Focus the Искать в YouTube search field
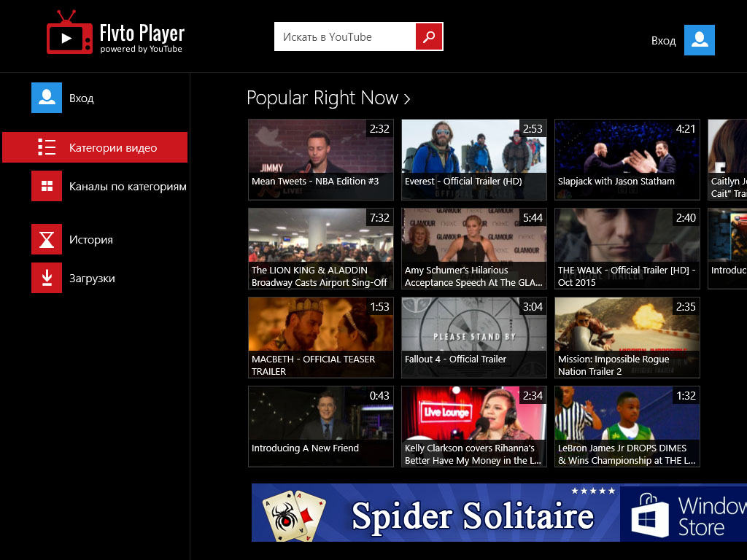747x560 pixels. (345, 36)
